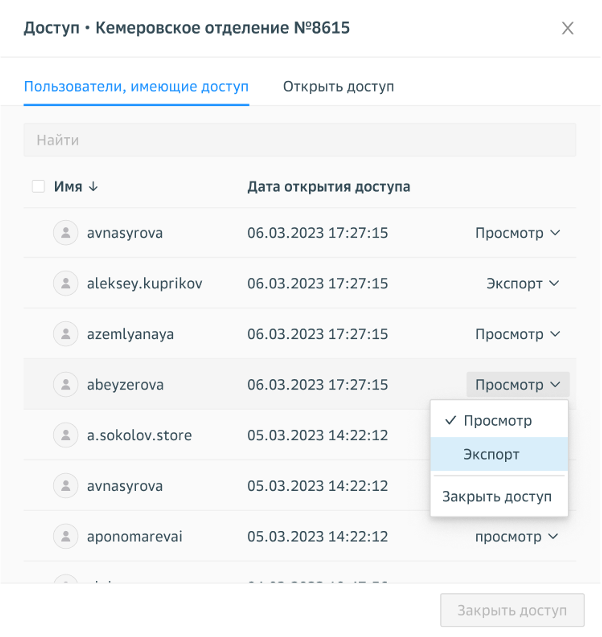Expand the Просмотр dropdown for azemlyanaya
602x637 pixels.
517,334
